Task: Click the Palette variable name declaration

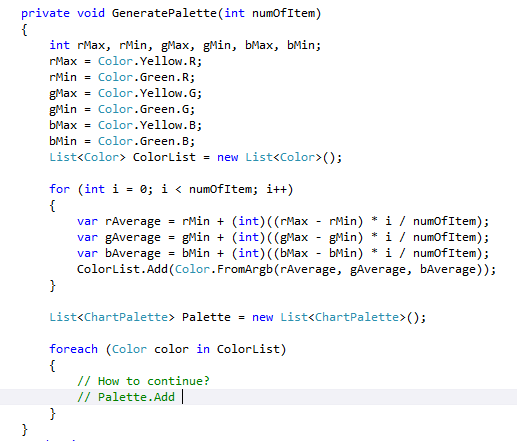Action: (206, 317)
